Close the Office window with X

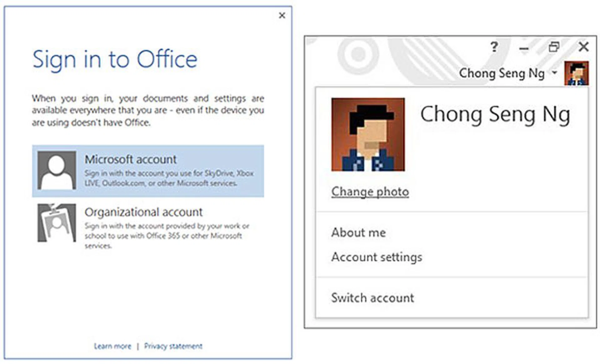point(583,47)
